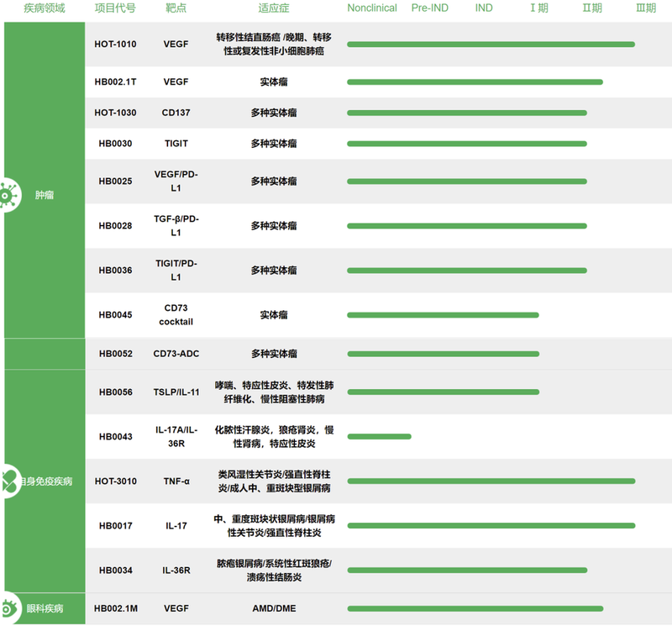
Task: Open the HOT-1010 project code
Action: 115,44
